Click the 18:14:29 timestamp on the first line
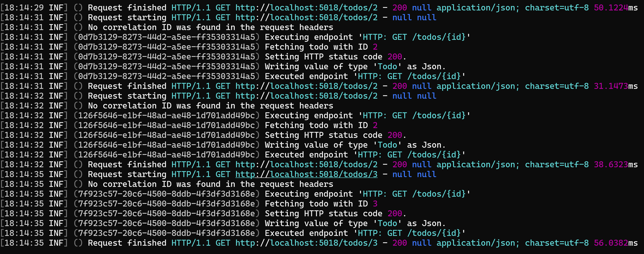The image size is (644, 254). point(24,7)
